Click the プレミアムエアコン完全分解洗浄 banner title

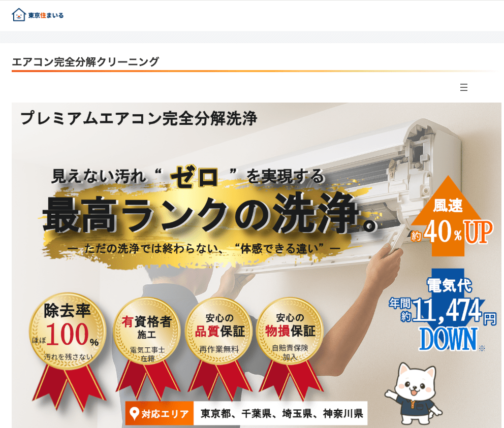pyautogui.click(x=139, y=118)
